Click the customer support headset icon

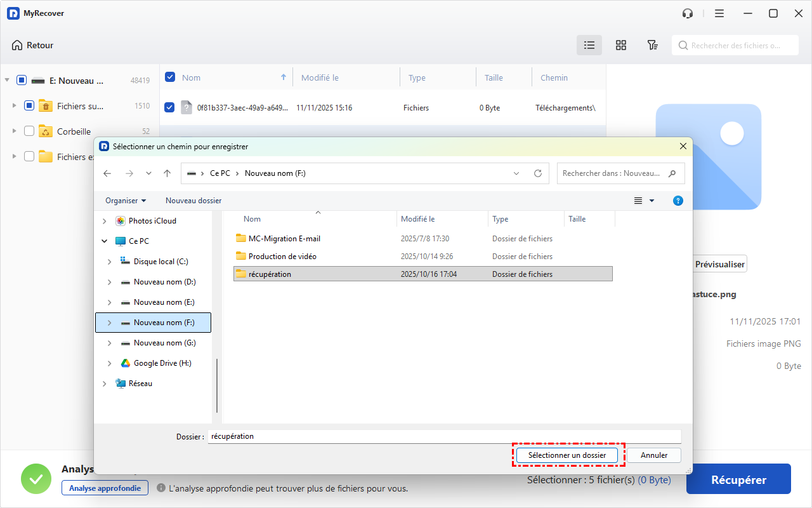click(x=687, y=13)
